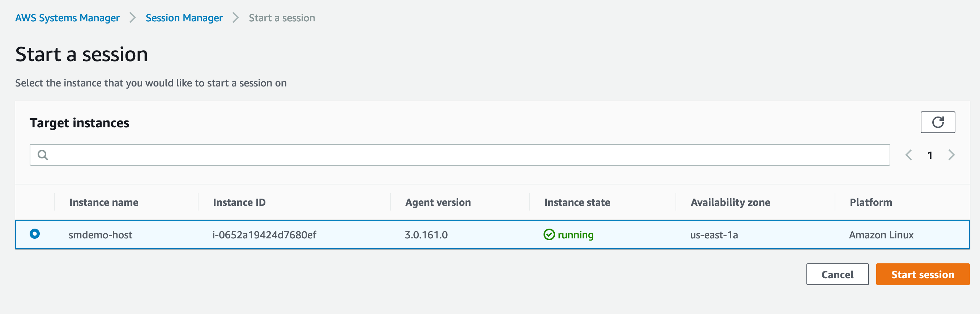
Task: Click the Start a session page title
Action: 81,54
